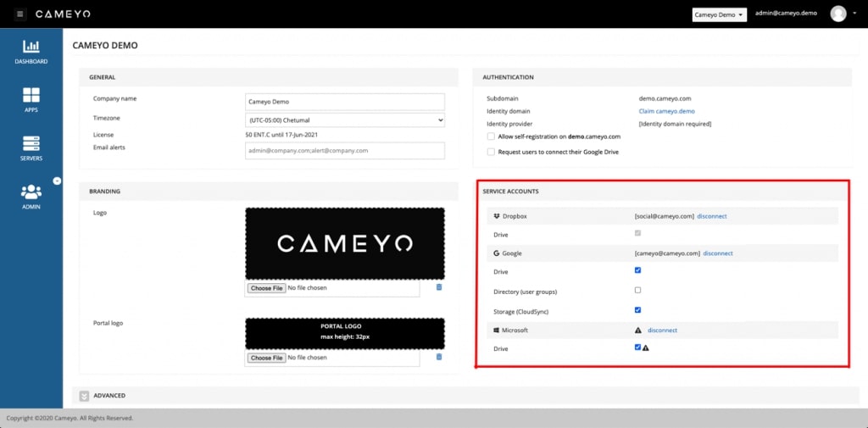Open the hamburger menu icon
This screenshot has height=428, width=868.
click(x=20, y=14)
